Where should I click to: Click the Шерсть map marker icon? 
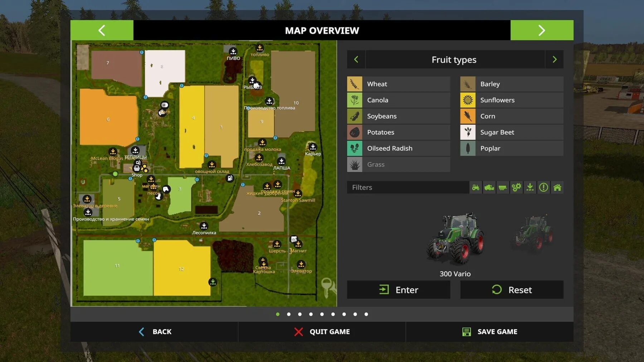point(277,244)
